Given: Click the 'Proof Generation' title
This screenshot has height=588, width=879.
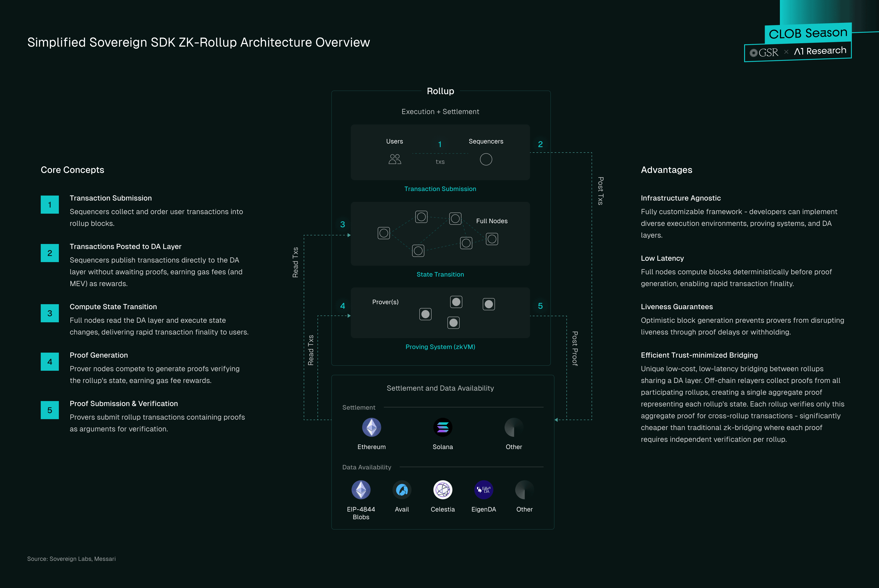Looking at the screenshot, I should click(99, 355).
